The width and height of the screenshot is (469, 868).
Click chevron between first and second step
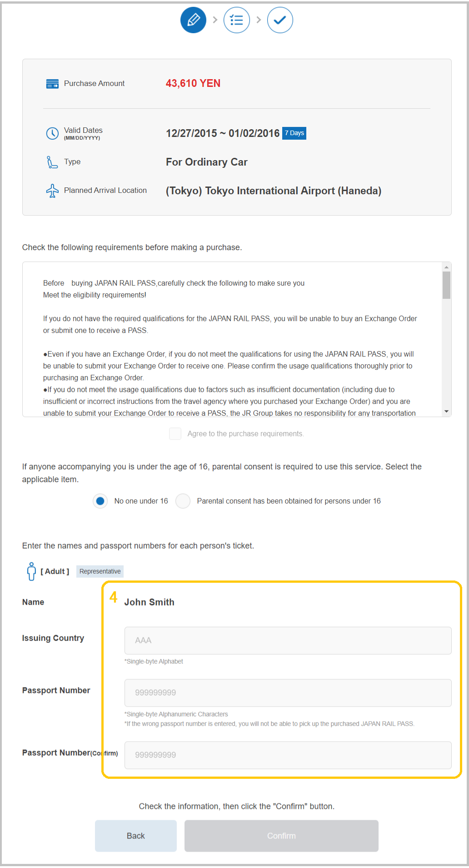tap(215, 20)
